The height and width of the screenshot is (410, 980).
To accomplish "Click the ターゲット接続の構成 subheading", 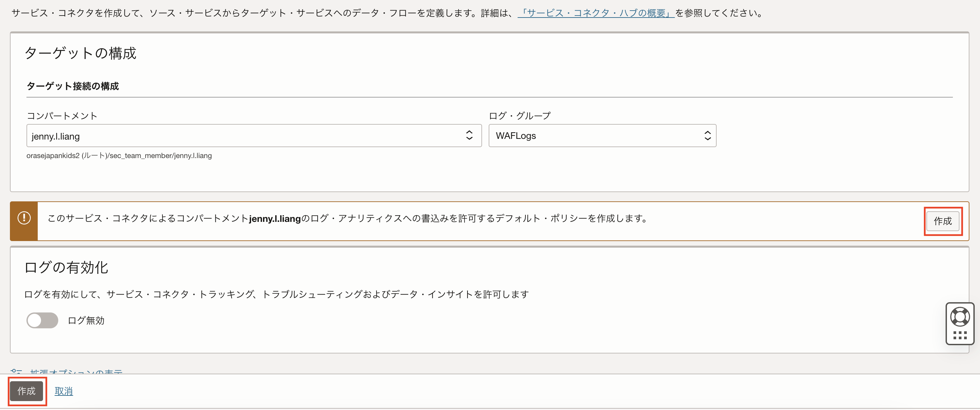I will pyautogui.click(x=73, y=86).
